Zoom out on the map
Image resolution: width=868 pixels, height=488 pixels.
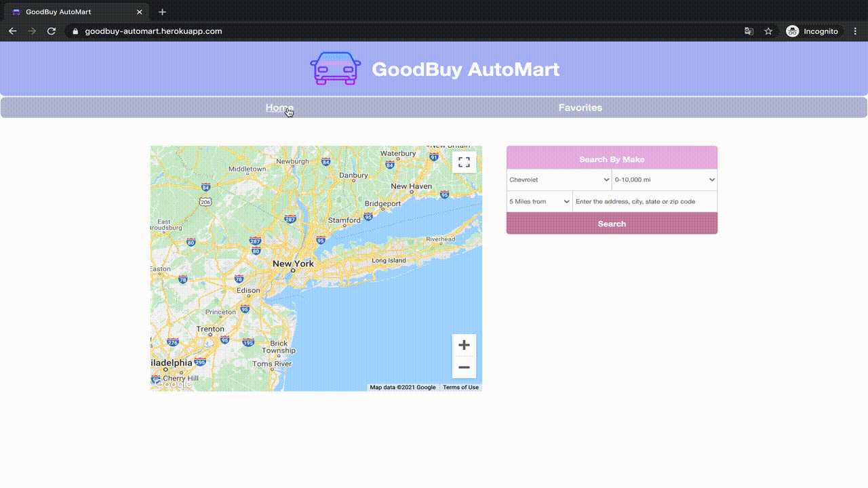pyautogui.click(x=464, y=367)
